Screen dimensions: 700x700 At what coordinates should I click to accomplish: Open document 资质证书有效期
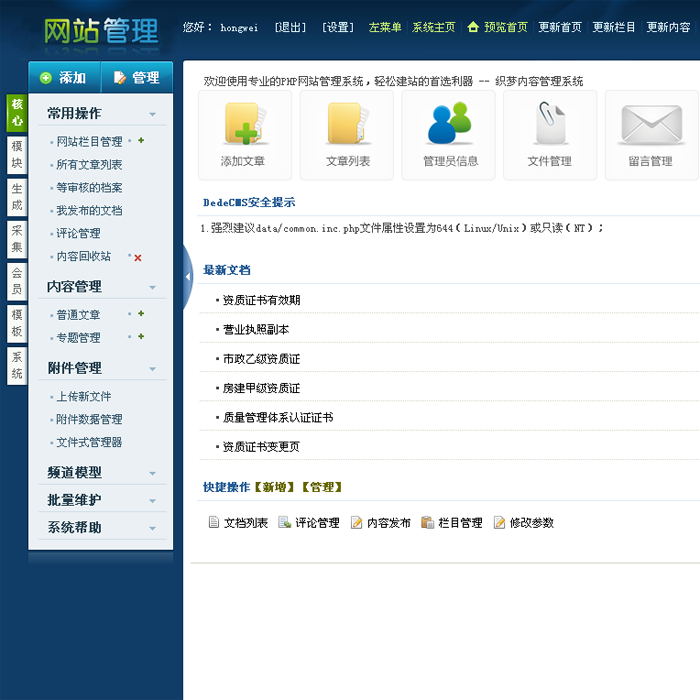pyautogui.click(x=262, y=300)
